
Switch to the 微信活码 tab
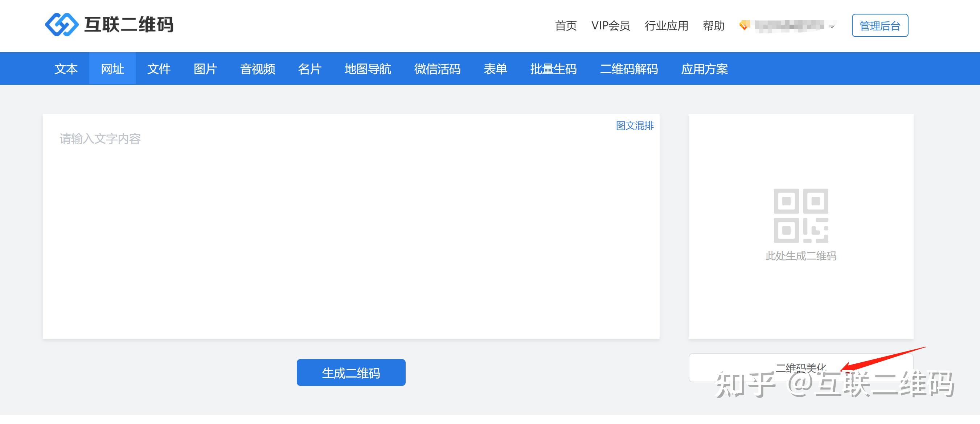pyautogui.click(x=438, y=69)
